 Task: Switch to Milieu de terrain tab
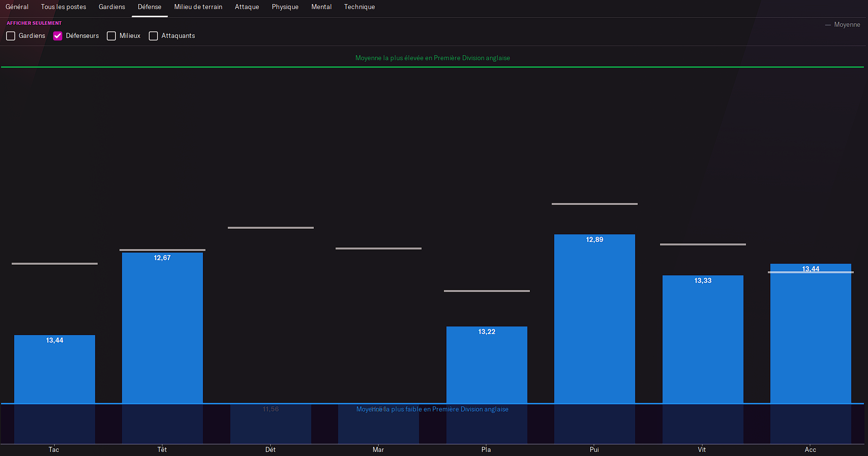[x=198, y=7]
